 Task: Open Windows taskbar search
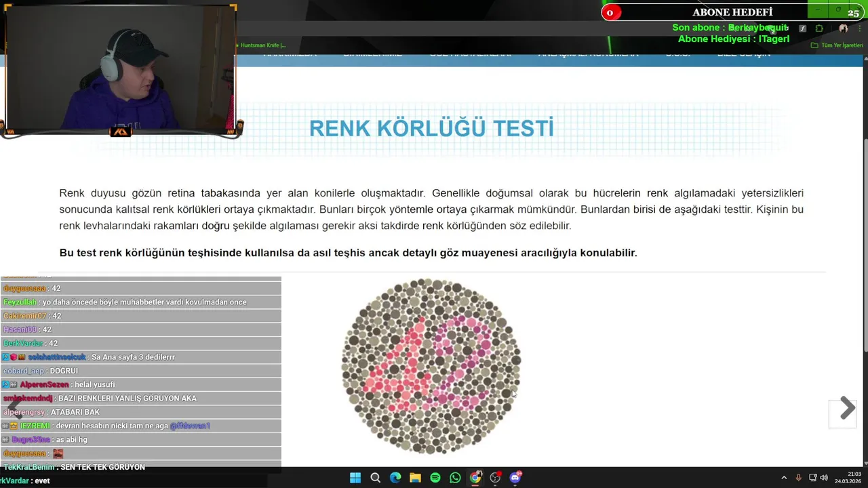375,478
